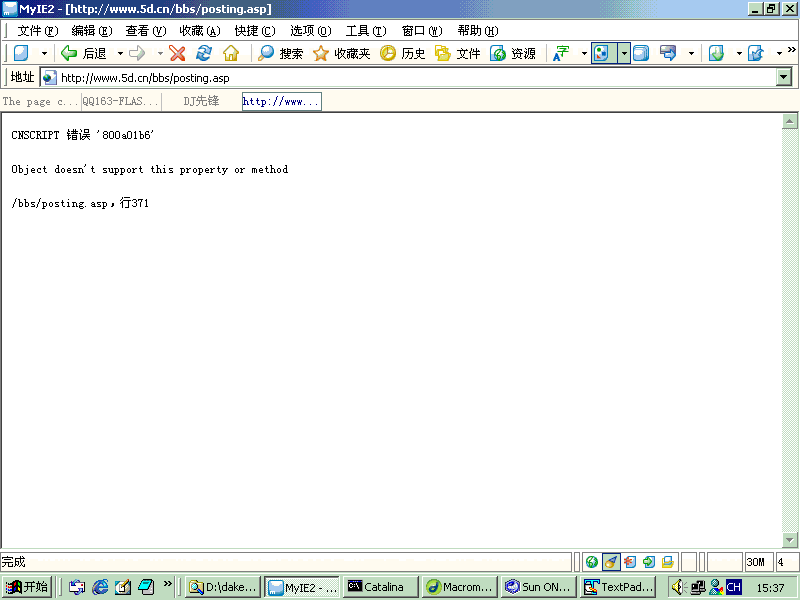Expand the window switch dropdown arrow
This screenshot has height=600, width=800.
pos(691,53)
